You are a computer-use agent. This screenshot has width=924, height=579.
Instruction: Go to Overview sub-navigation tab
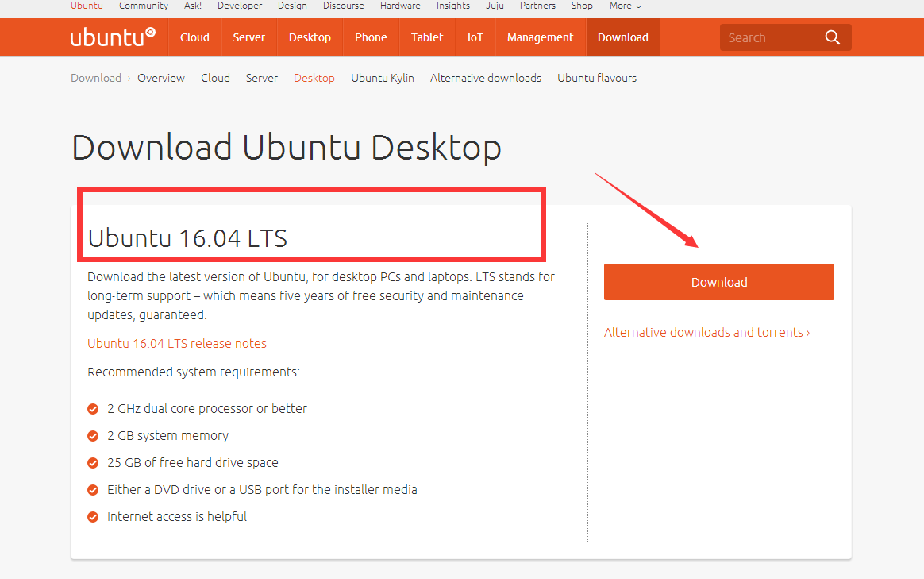[x=161, y=78]
